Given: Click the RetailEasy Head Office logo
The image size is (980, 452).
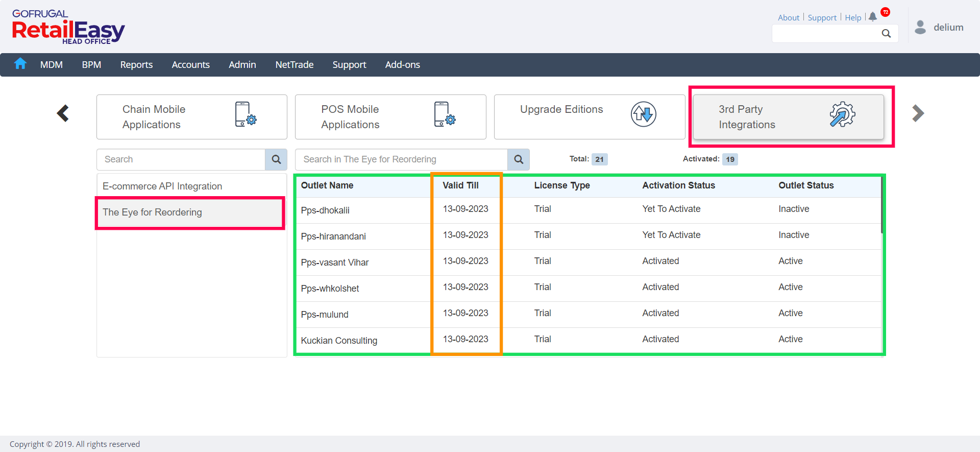Looking at the screenshot, I should (x=68, y=27).
